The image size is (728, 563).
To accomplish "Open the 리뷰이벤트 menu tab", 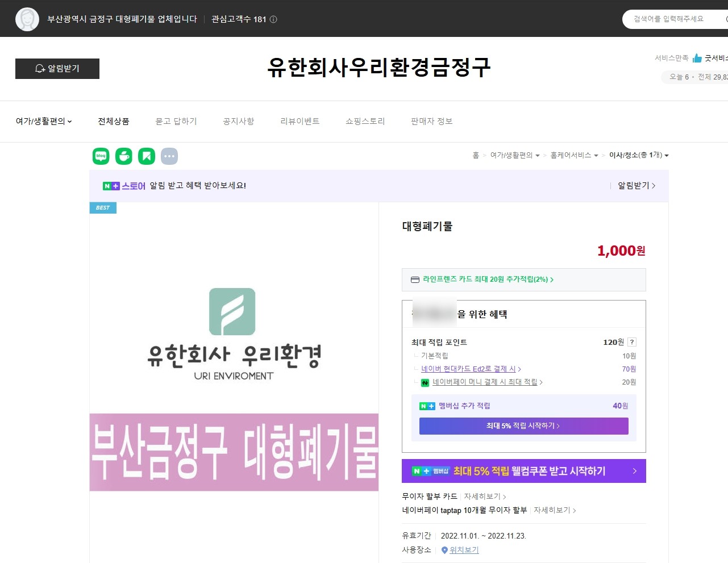I will (300, 121).
